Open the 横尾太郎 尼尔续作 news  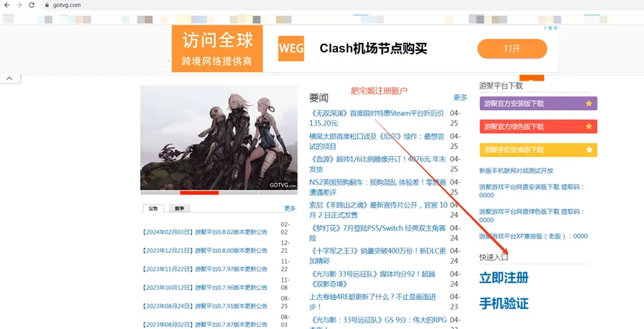point(376,141)
